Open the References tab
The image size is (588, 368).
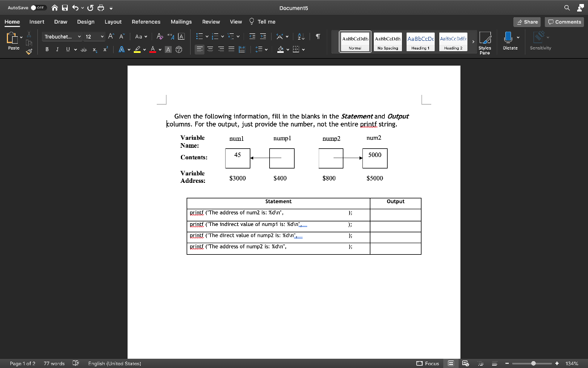point(146,22)
